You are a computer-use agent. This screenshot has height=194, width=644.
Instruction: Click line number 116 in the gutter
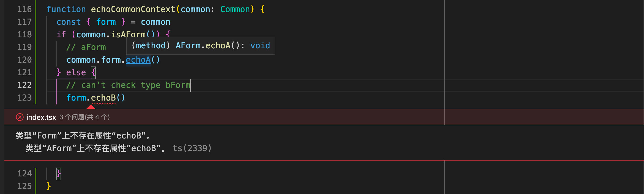[24, 9]
